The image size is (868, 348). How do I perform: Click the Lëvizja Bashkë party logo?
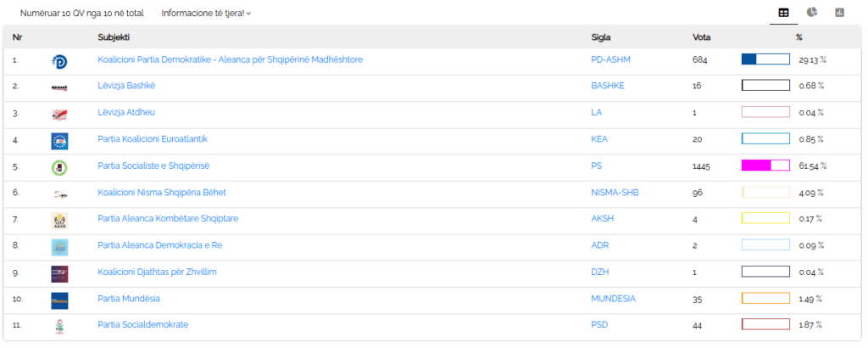pos(59,87)
